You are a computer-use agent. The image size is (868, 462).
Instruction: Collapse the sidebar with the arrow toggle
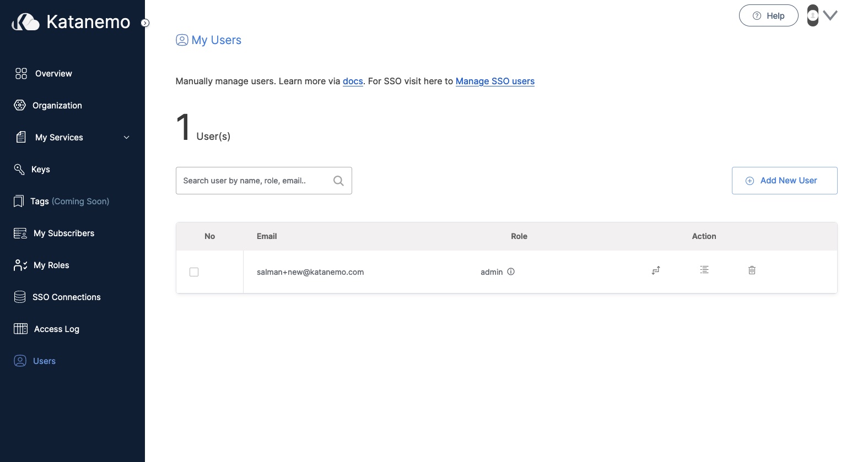click(145, 23)
